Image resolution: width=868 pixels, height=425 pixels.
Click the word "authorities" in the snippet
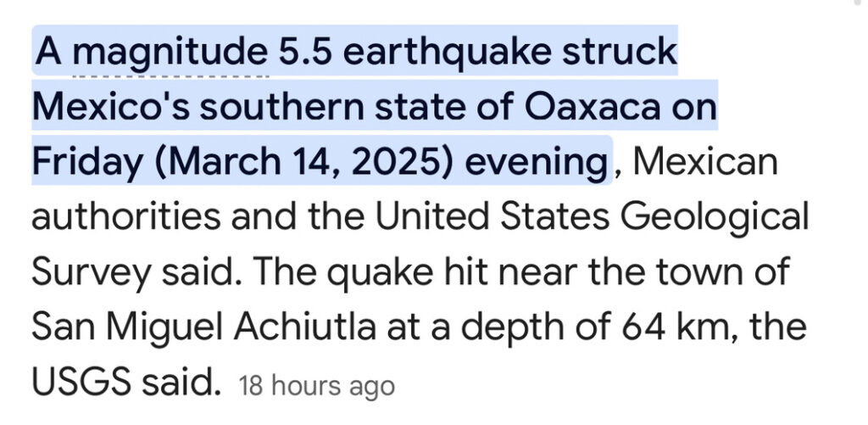(125, 217)
